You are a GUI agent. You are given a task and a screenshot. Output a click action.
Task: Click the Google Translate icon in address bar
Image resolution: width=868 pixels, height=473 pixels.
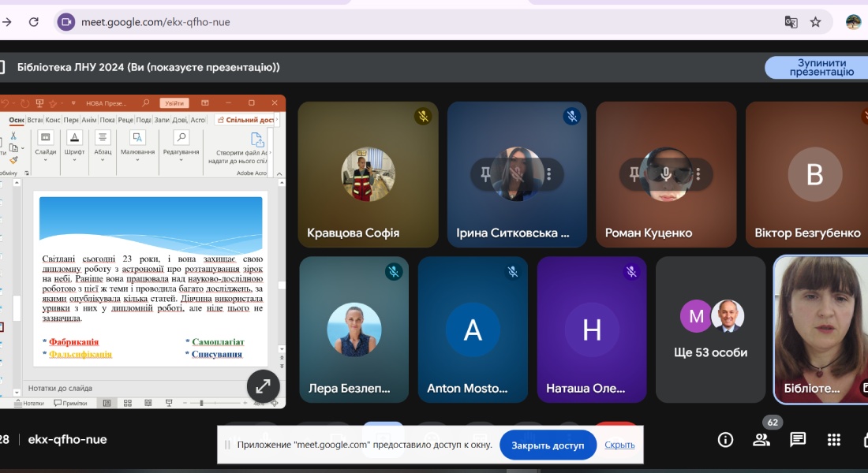click(x=791, y=22)
